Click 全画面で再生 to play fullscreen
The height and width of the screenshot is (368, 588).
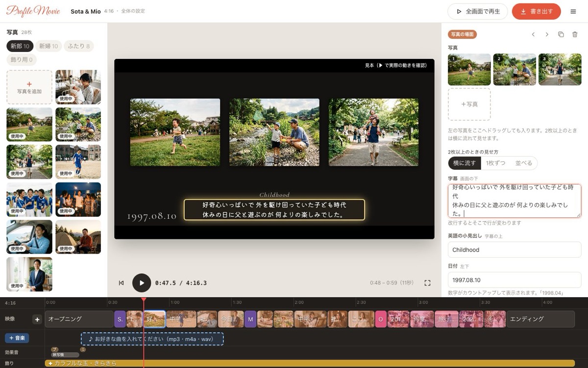477,11
